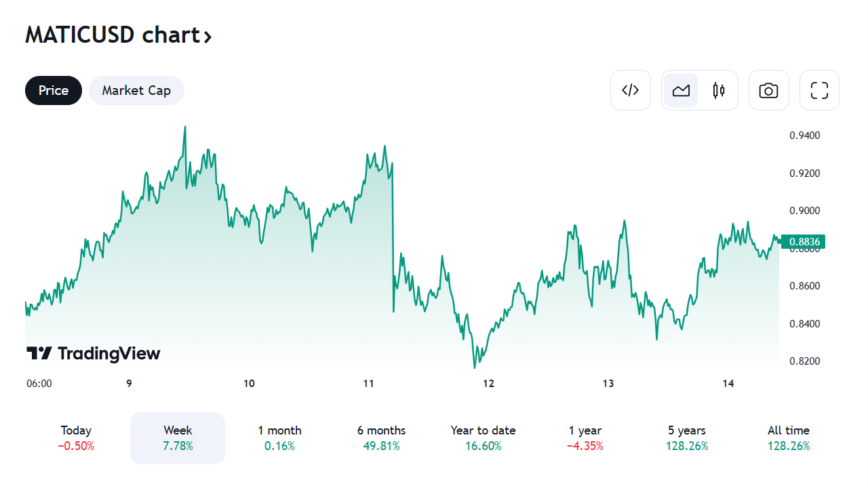
Task: Click the date 11 axis marker
Action: pos(369,384)
